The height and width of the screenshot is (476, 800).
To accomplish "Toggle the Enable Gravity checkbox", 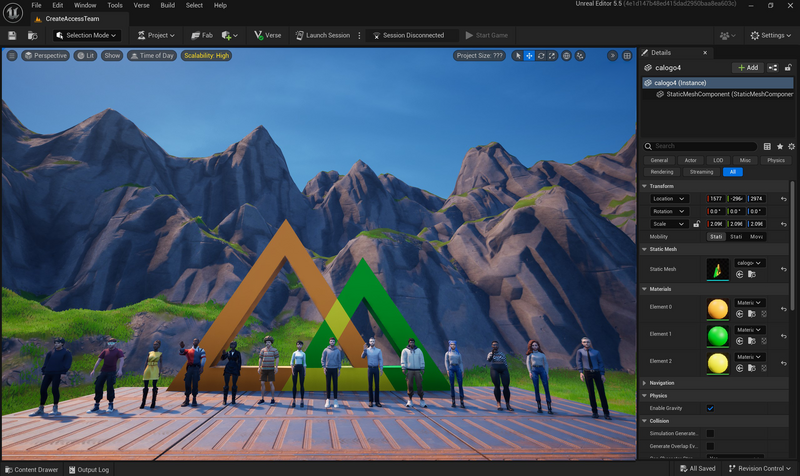I will click(710, 408).
